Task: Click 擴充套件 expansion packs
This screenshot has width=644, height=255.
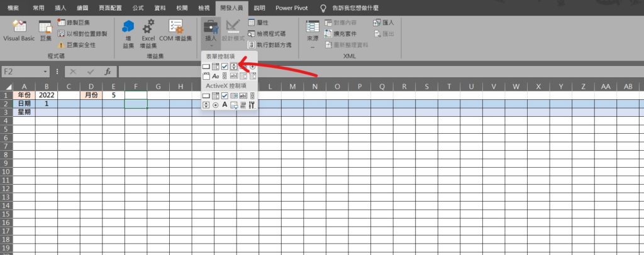Action: tap(340, 34)
